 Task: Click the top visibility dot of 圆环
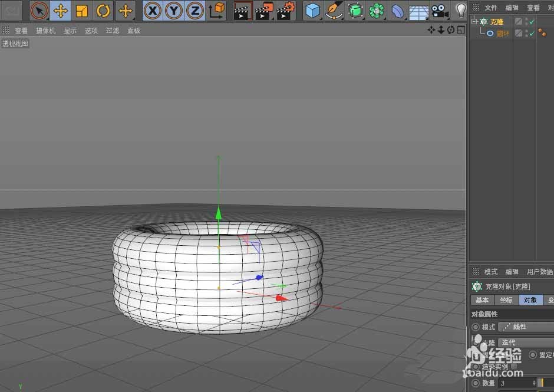tap(527, 30)
